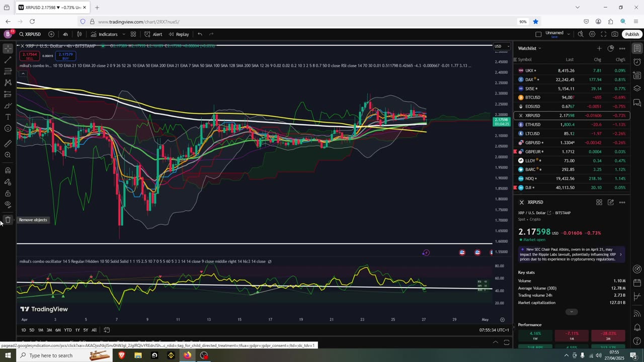Viewport: 644px width, 362px height.
Task: Open indicator templates grid icon
Action: coord(133,34)
